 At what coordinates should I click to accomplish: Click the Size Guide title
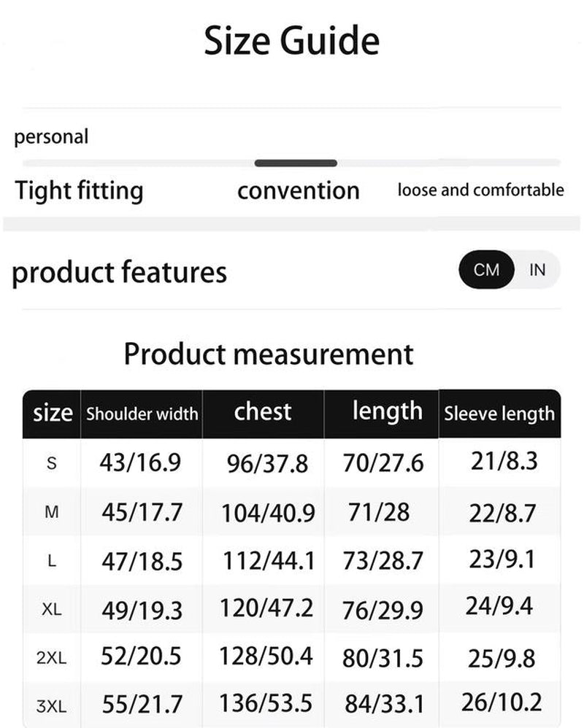point(291,41)
